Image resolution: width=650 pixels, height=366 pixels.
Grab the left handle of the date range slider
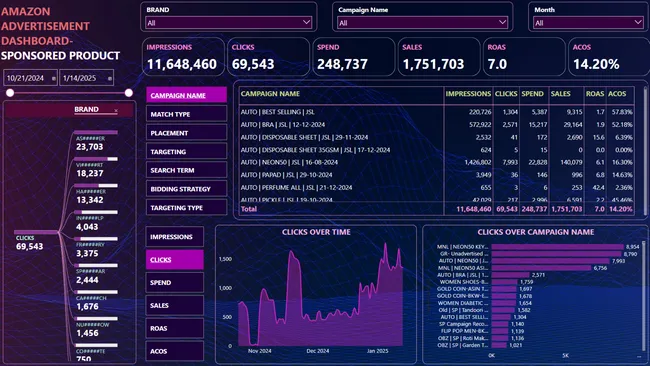(x=10, y=93)
